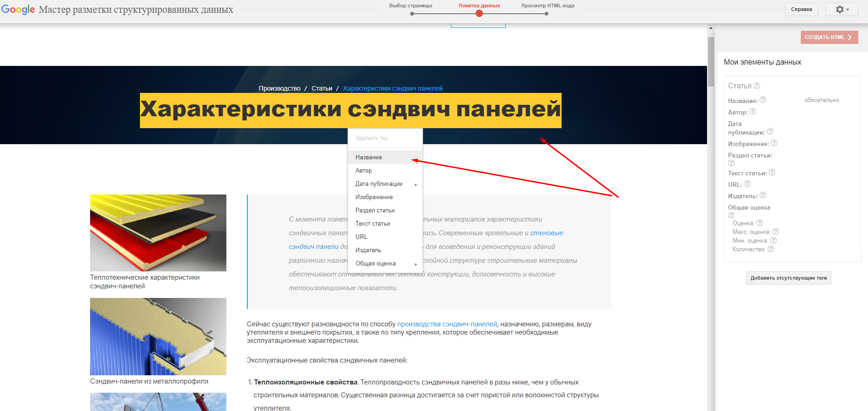
Task: Click Характеристики сэндвич панелей breadcrumb
Action: 393,88
